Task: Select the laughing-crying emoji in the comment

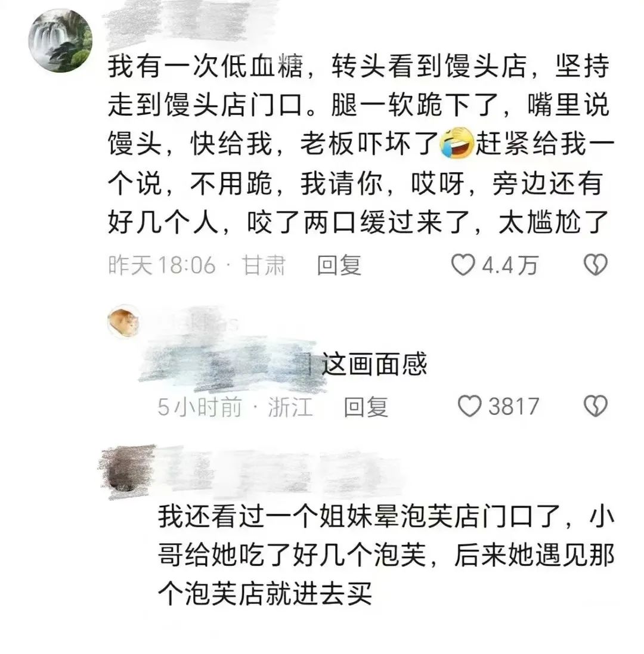Action: (x=457, y=143)
